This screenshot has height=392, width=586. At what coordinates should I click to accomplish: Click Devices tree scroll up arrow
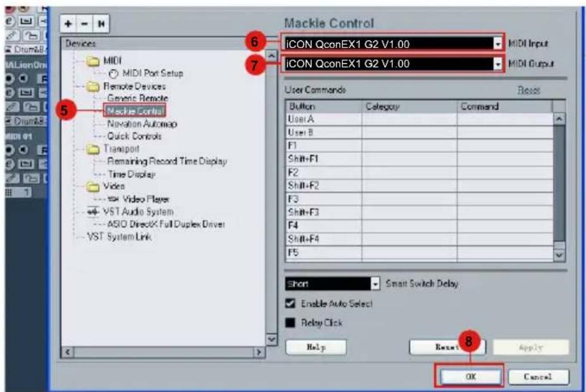pyautogui.click(x=271, y=56)
